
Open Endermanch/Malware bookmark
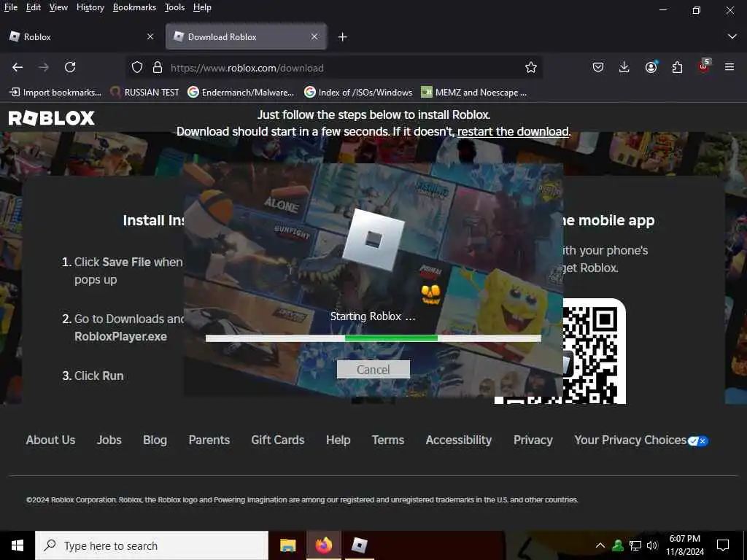pos(241,93)
